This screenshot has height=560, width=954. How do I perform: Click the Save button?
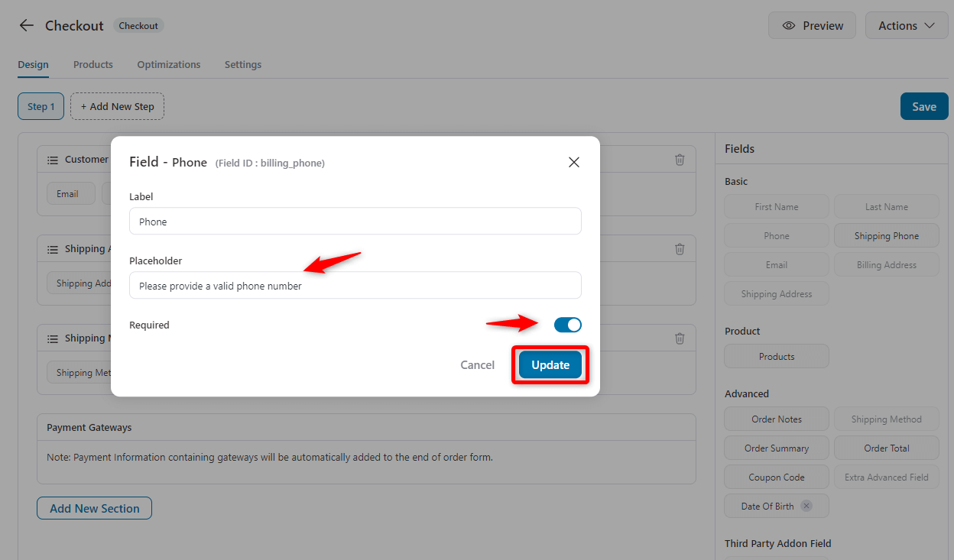924,106
